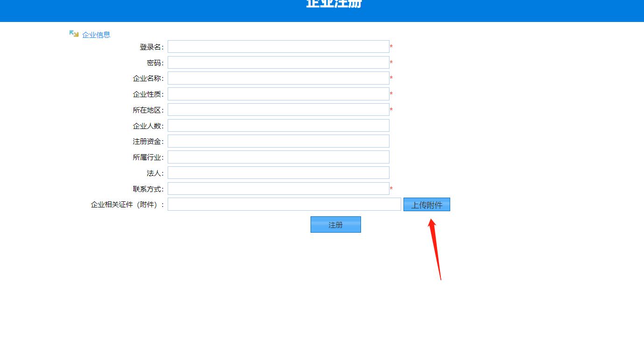Click the 法人 label

tap(156, 173)
